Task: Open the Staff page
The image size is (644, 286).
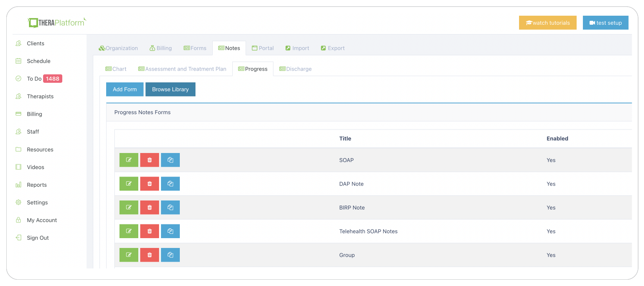Action: click(x=33, y=132)
